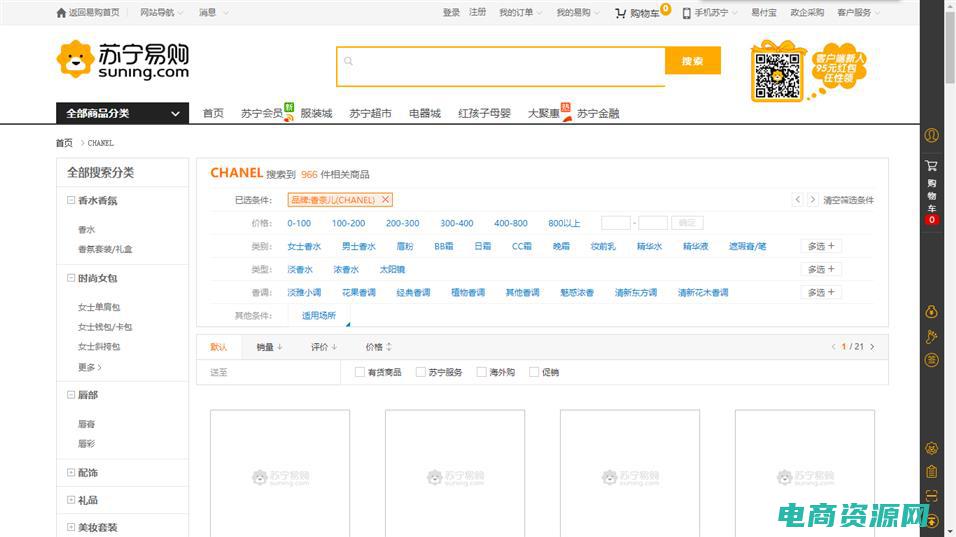
Task: Open 苏宁金融 in navigation bar
Action: (x=598, y=113)
